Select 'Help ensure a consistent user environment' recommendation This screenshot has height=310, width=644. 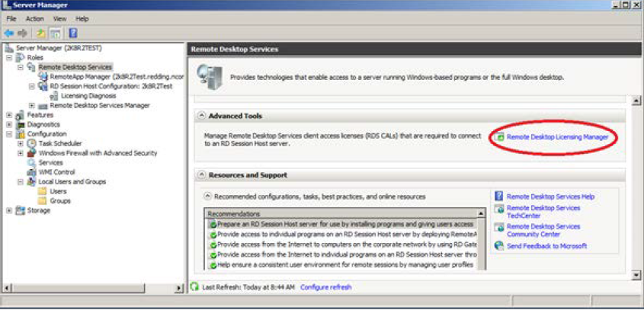(x=342, y=265)
